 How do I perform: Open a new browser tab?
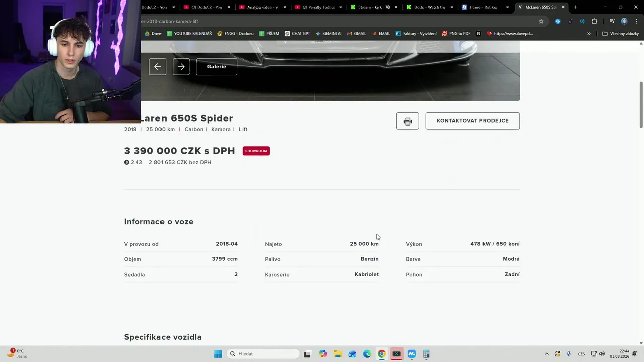coord(575,7)
